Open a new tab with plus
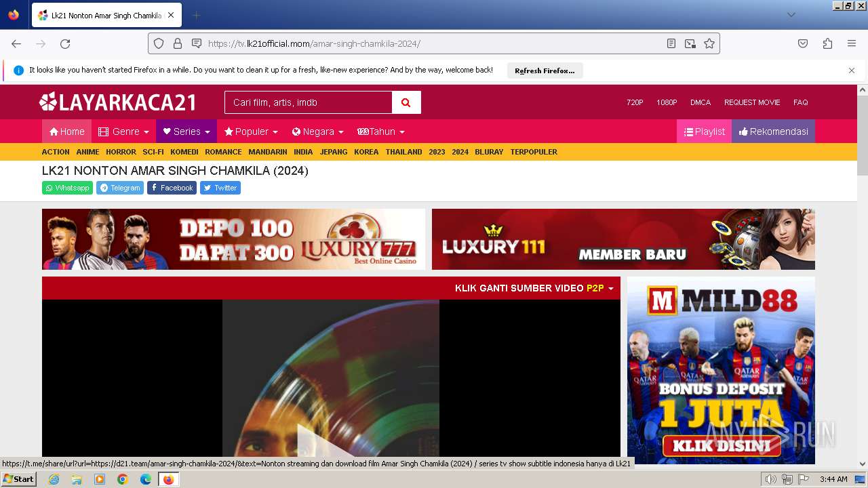The width and height of the screenshot is (868, 488). tap(196, 15)
